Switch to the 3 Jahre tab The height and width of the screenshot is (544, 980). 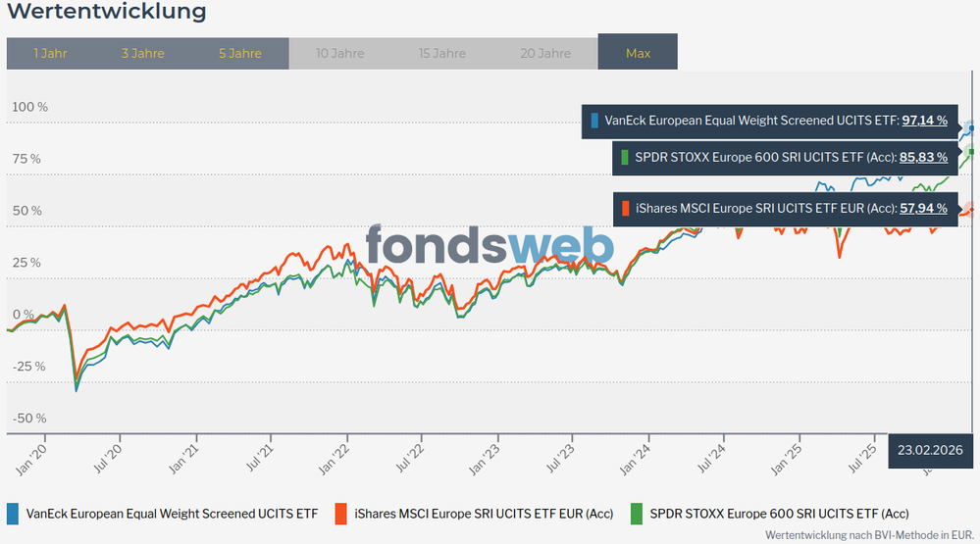[x=142, y=53]
